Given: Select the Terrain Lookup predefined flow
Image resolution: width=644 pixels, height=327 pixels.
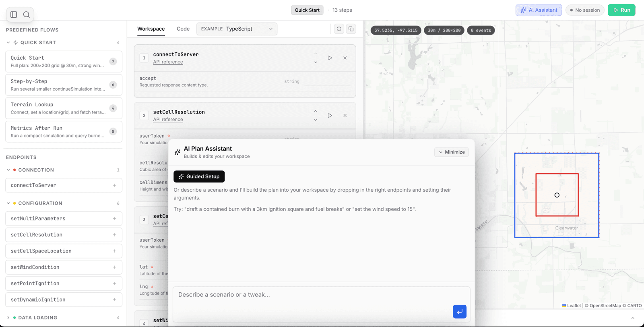Looking at the screenshot, I should click(64, 108).
